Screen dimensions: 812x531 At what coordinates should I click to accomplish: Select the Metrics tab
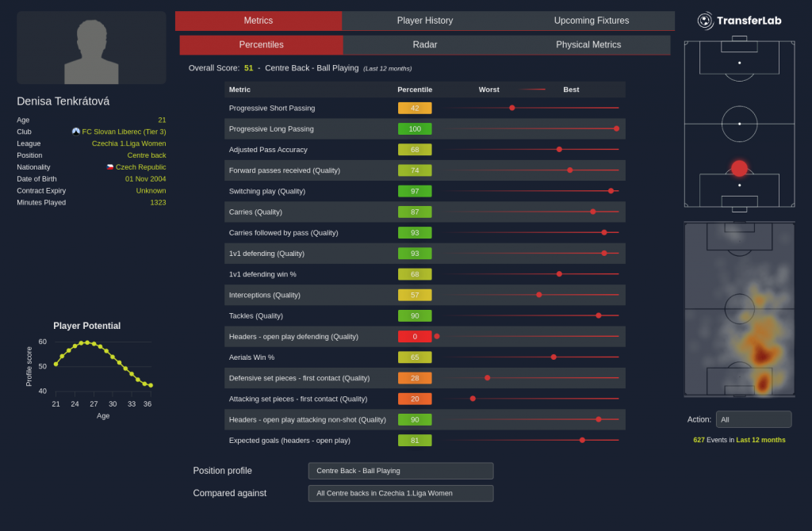coord(259,21)
